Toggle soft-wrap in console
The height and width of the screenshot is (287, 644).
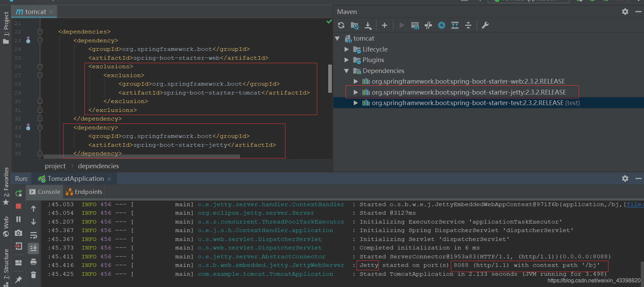point(33,235)
